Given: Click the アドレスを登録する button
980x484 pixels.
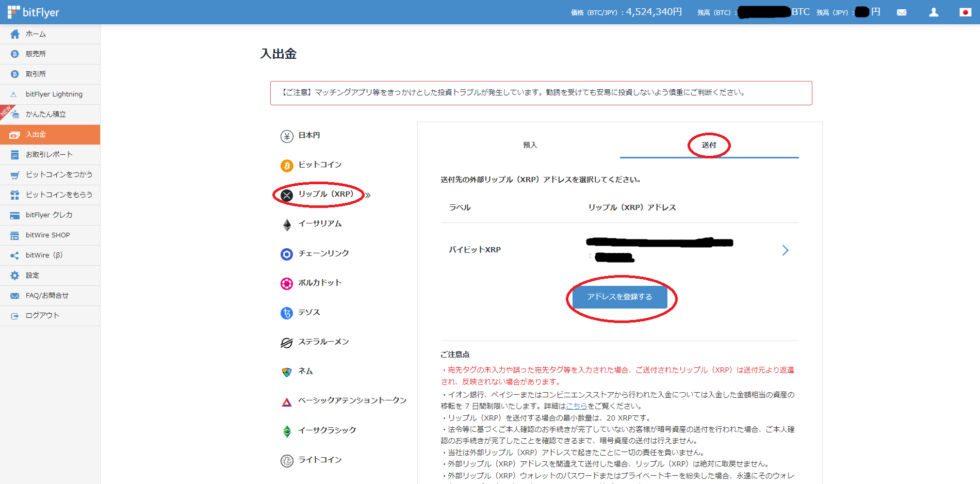Looking at the screenshot, I should point(620,297).
